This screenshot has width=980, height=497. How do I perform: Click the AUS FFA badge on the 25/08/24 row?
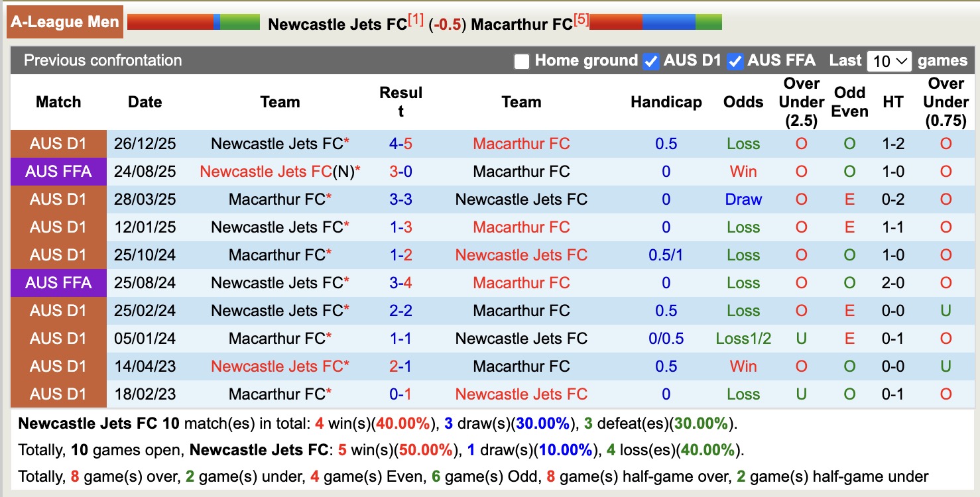(58, 282)
